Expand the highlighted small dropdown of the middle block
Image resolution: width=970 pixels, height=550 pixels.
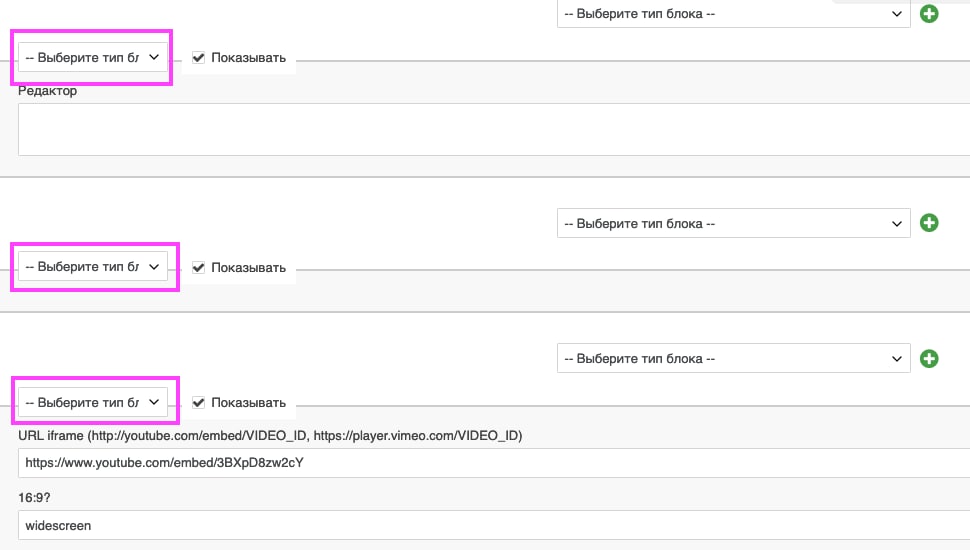coord(92,267)
